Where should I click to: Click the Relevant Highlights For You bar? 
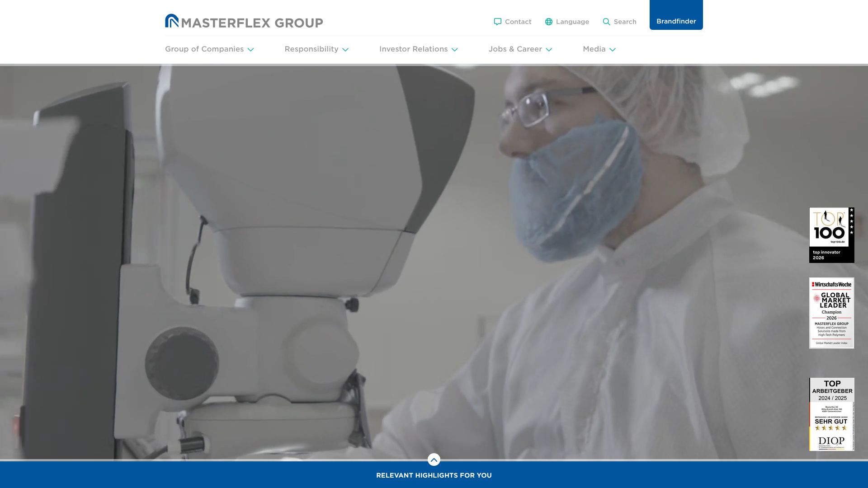434,475
